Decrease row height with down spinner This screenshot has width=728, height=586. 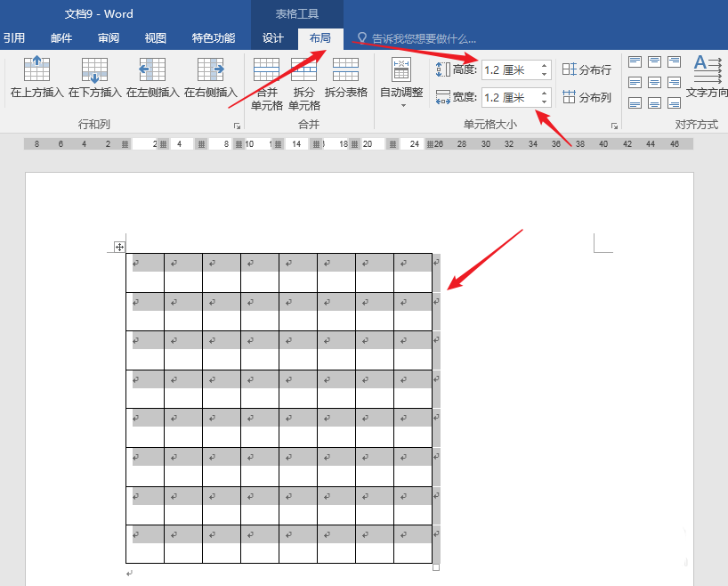click(544, 74)
